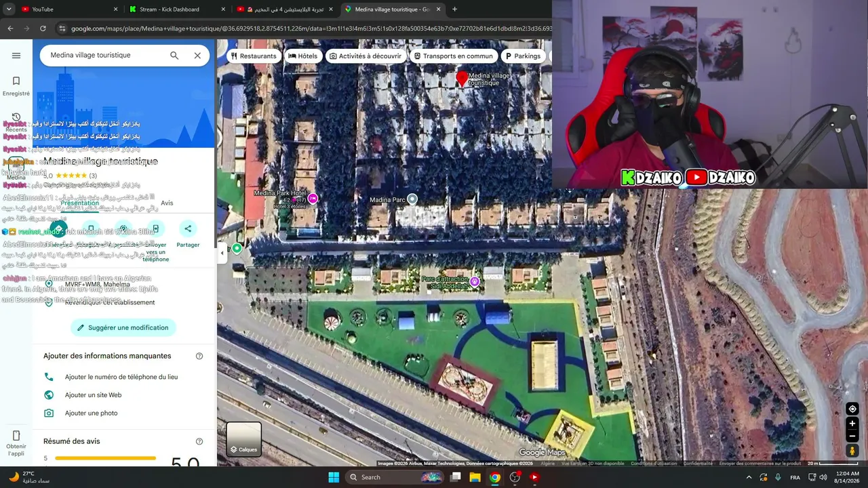The height and width of the screenshot is (488, 868).
Task: Click the Windows taskbar Search box
Action: (x=394, y=477)
